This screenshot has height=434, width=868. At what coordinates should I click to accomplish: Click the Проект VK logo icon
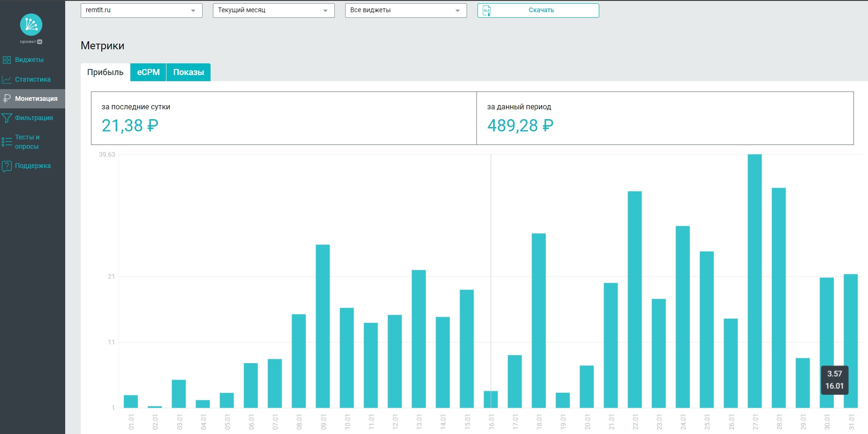click(31, 25)
